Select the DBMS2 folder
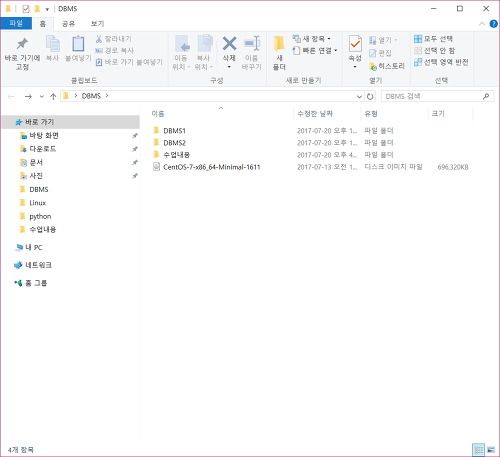Image resolution: width=500 pixels, height=457 pixels. (174, 143)
